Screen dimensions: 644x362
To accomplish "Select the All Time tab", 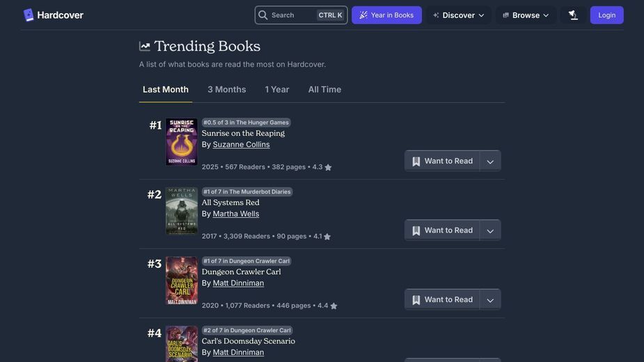I will coord(324,90).
